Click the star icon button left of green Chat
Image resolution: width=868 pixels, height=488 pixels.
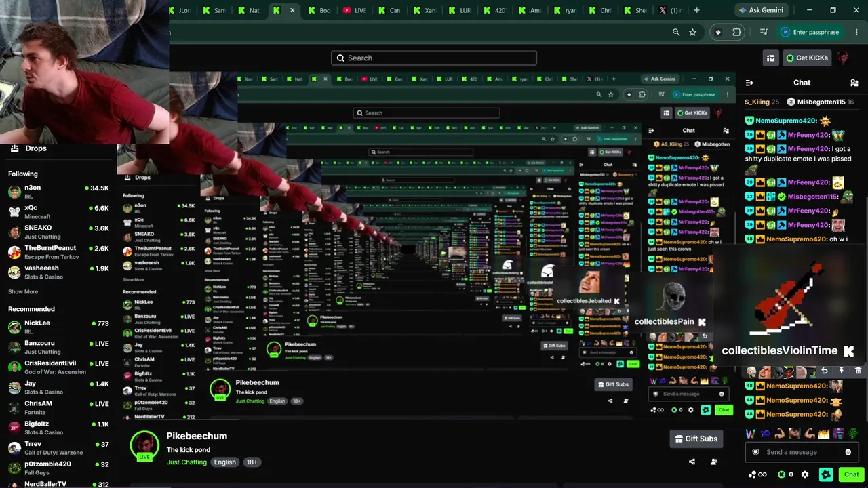point(826,474)
